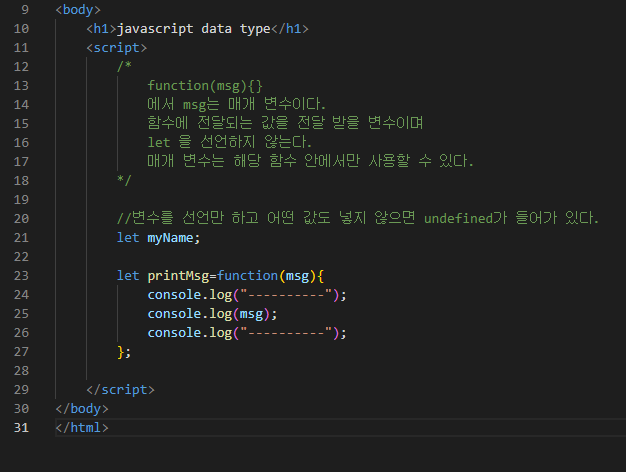
Task: Click comment line 'let 을 선언하지 않는다.'
Action: tap(229, 142)
